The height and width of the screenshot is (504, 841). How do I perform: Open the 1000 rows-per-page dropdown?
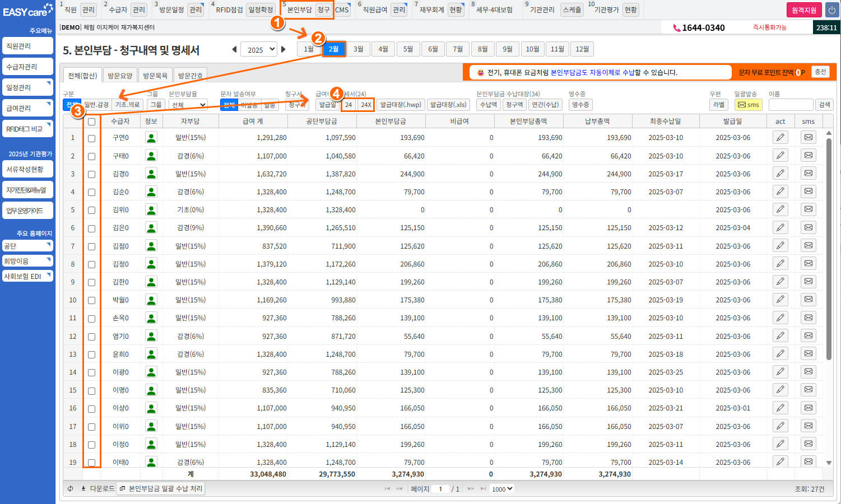[x=502, y=489]
